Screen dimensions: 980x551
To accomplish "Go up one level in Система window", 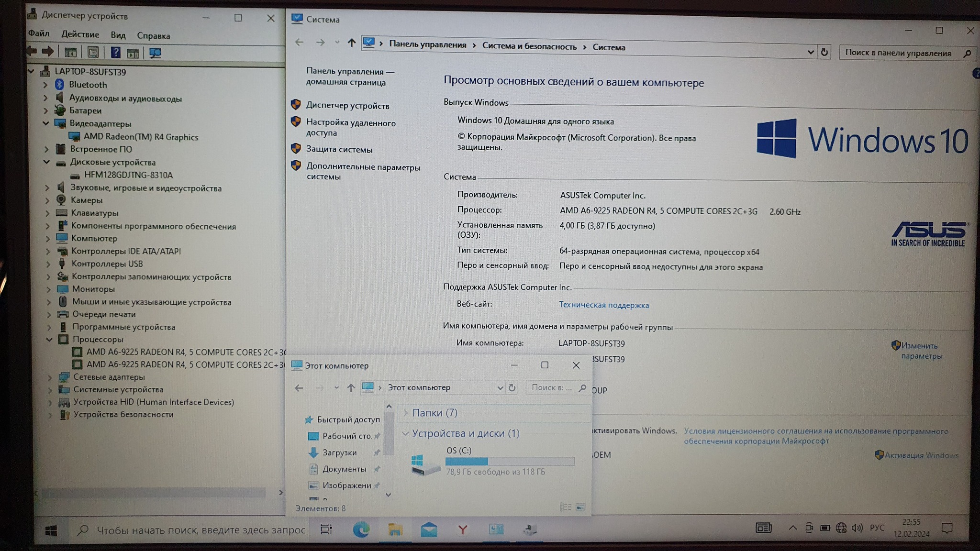I will (352, 43).
